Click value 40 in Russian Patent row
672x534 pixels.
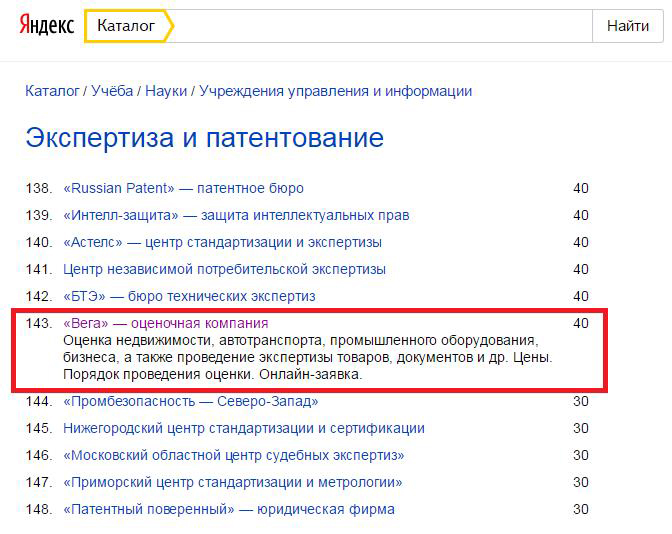(581, 188)
